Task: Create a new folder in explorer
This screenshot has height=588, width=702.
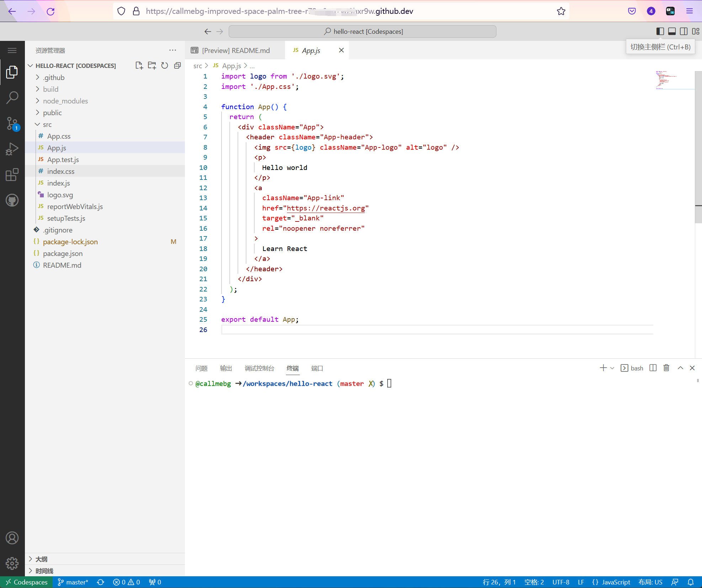Action: tap(152, 65)
